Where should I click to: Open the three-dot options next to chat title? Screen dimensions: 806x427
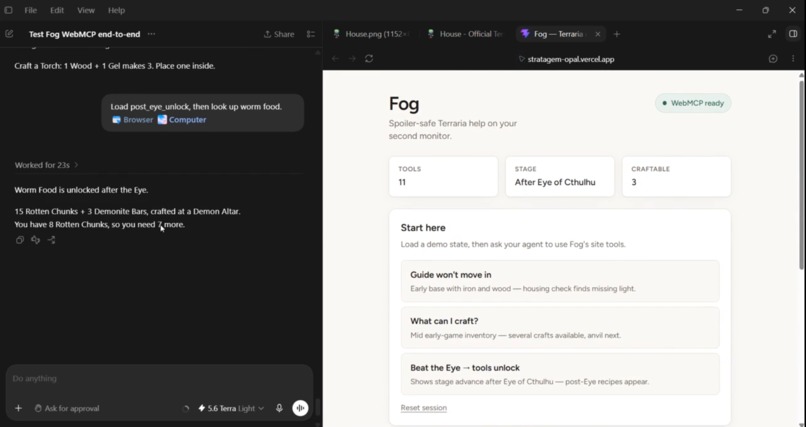coord(151,34)
